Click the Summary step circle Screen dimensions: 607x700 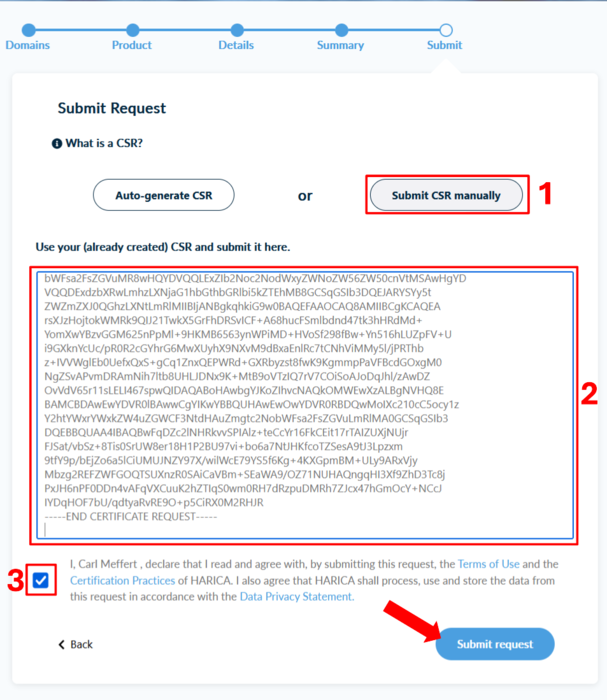click(341, 30)
